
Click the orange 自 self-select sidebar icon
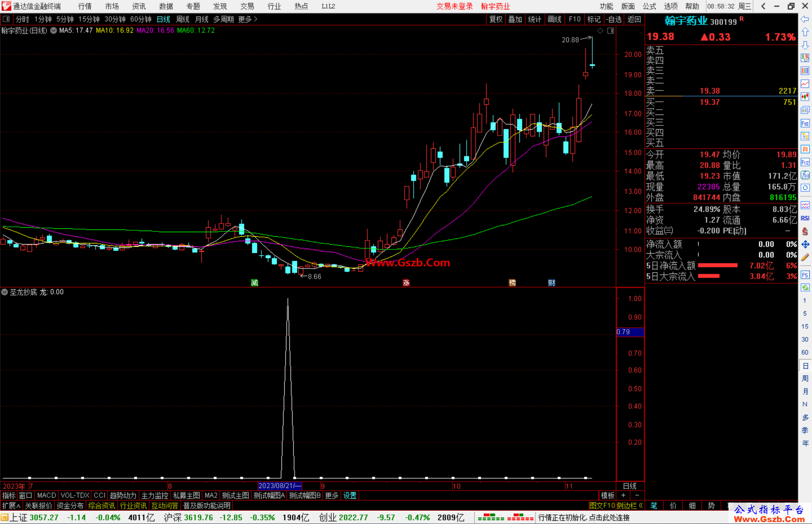pyautogui.click(x=805, y=149)
